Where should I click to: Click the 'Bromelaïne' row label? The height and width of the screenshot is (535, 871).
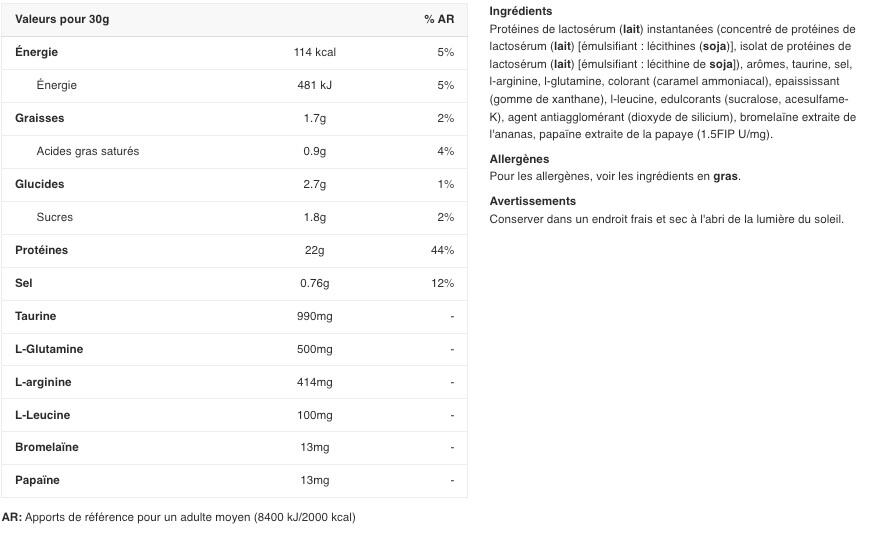[x=47, y=447]
